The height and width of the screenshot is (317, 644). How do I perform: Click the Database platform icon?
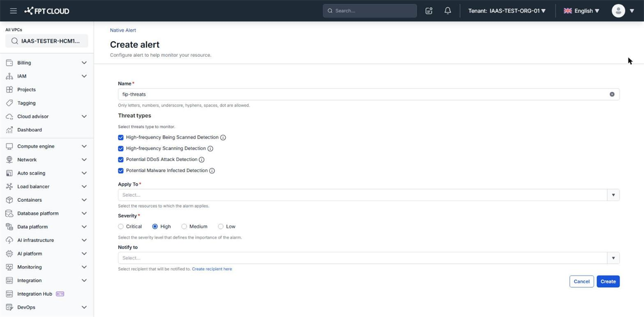(9, 213)
